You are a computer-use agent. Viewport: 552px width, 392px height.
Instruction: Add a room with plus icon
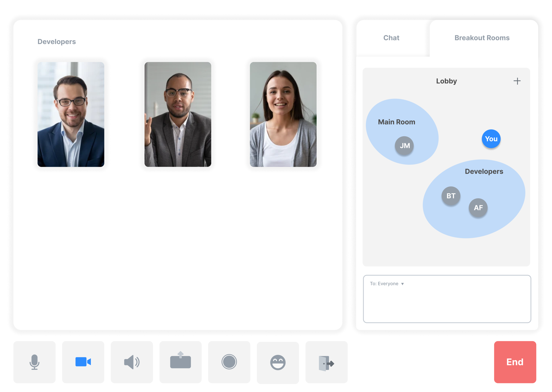click(x=517, y=81)
